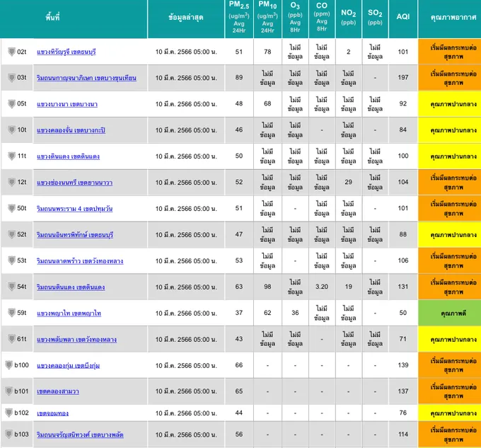This screenshot has width=481, height=448.
Task: Click the timestamp in row 11t
Action: coord(186,156)
